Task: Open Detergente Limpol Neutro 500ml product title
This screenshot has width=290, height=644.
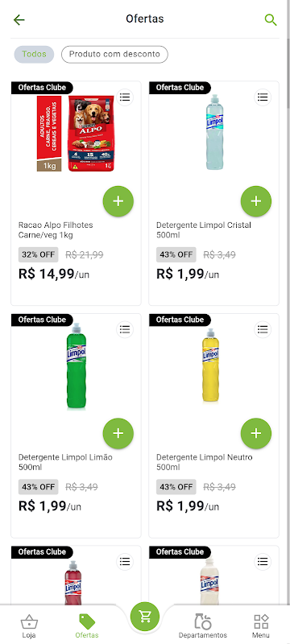Action: pyautogui.click(x=205, y=462)
